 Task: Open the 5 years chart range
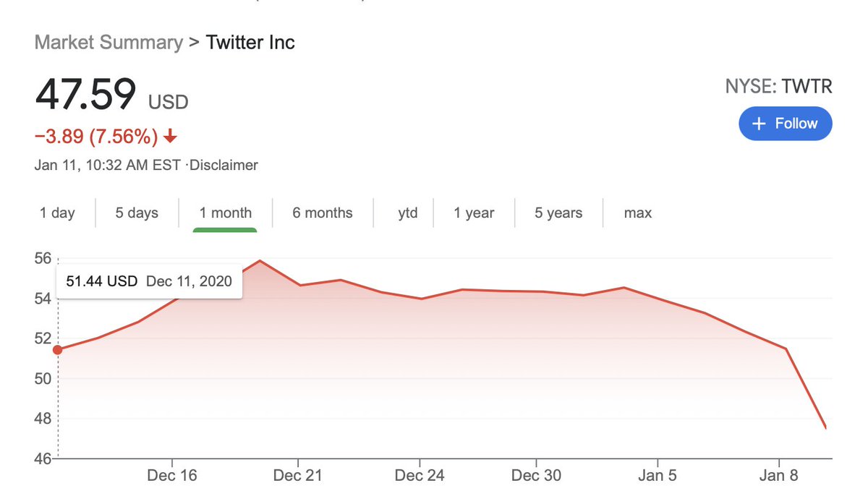[558, 213]
